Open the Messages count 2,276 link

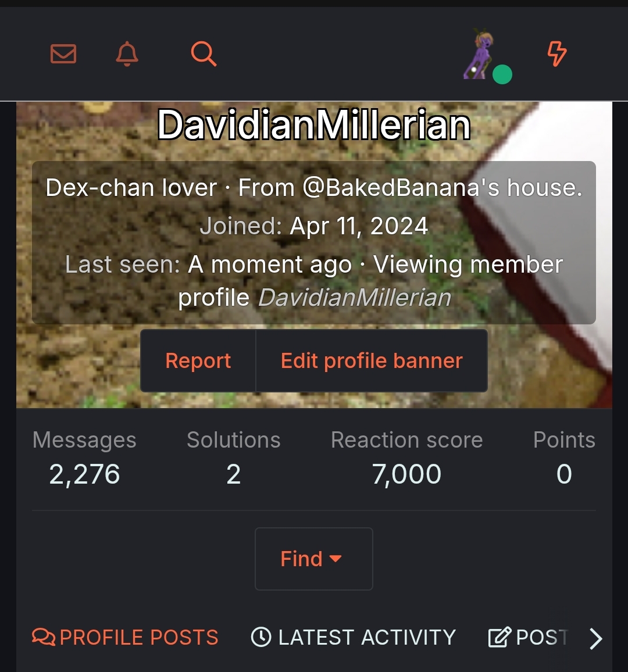coord(84,474)
